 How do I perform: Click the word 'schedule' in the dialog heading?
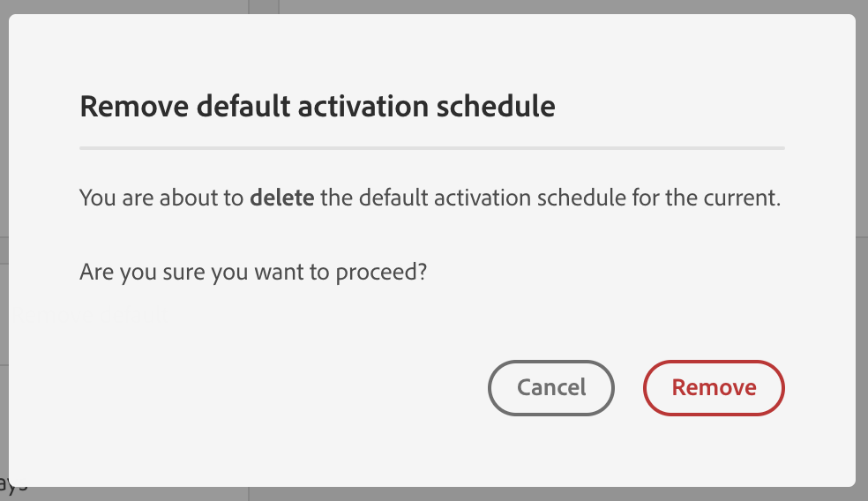pos(496,106)
